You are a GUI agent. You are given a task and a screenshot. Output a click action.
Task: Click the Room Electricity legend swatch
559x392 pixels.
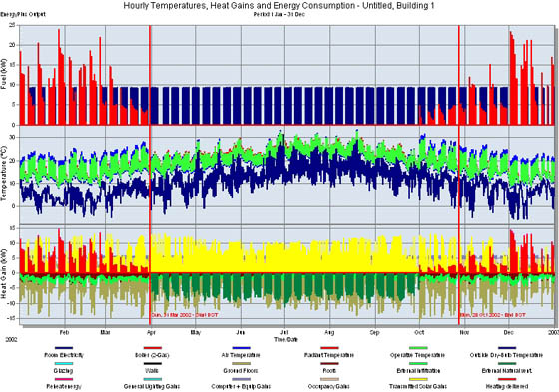click(x=64, y=348)
